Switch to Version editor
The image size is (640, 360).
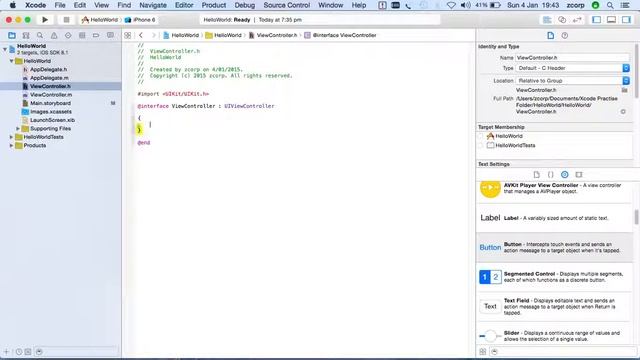[577, 20]
